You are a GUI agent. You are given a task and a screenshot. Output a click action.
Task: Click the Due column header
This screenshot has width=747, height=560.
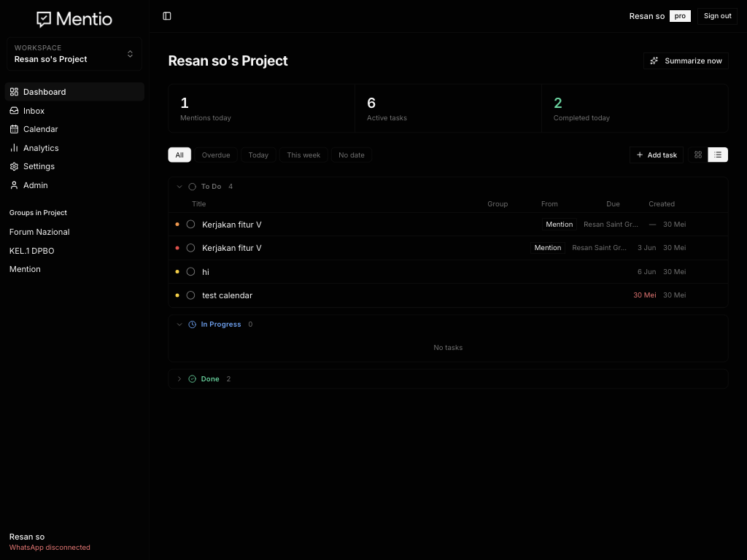pos(613,204)
